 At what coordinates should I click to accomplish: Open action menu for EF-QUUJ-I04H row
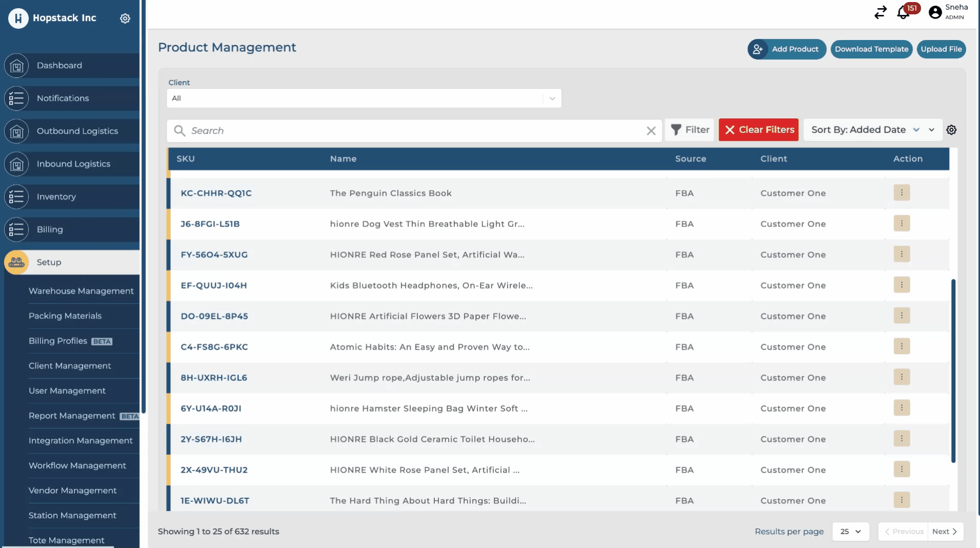coord(902,285)
